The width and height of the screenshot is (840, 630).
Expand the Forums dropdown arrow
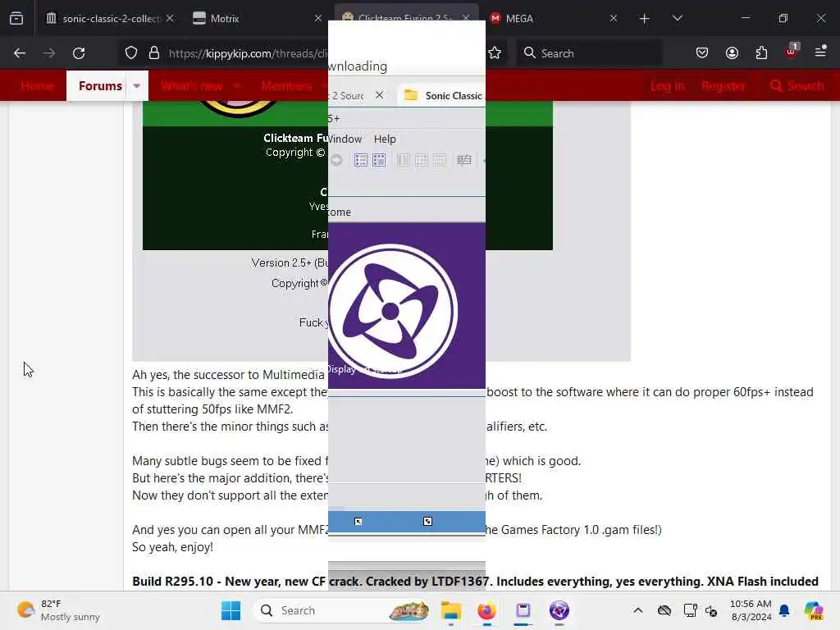click(137, 85)
